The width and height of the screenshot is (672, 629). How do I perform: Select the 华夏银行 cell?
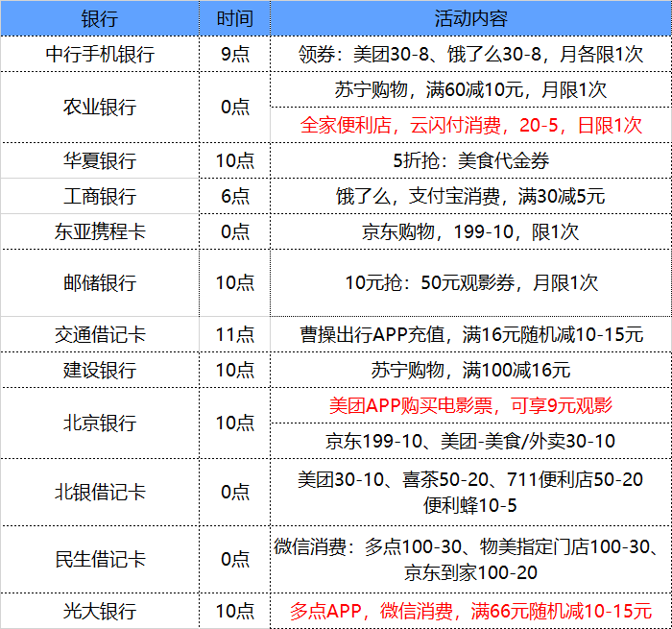point(100,160)
